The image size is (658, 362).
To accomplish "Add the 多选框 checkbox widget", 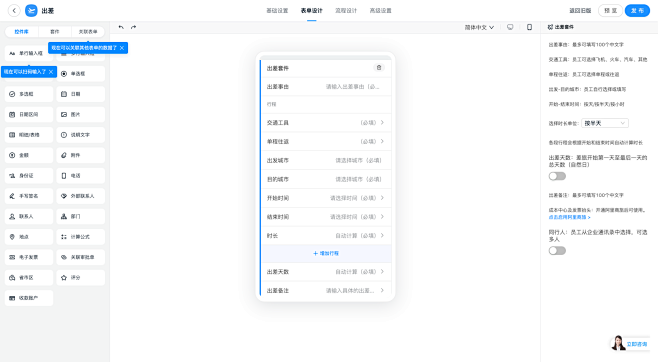I will [x=29, y=94].
